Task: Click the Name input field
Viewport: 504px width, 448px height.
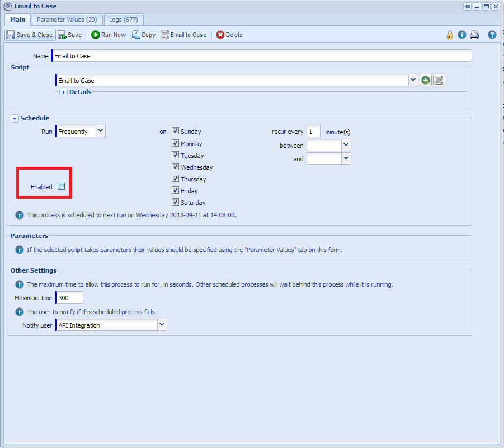Action: point(262,55)
